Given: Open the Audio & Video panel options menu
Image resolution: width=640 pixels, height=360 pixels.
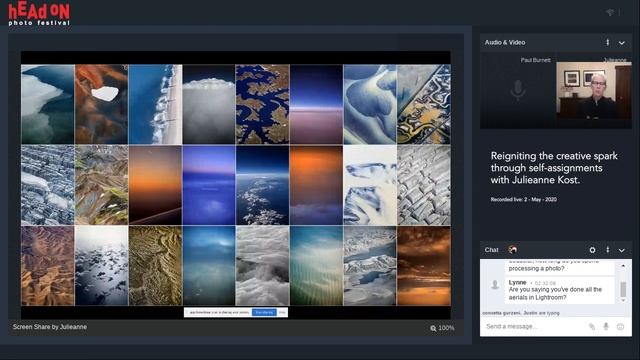Looking at the screenshot, I should tap(607, 42).
